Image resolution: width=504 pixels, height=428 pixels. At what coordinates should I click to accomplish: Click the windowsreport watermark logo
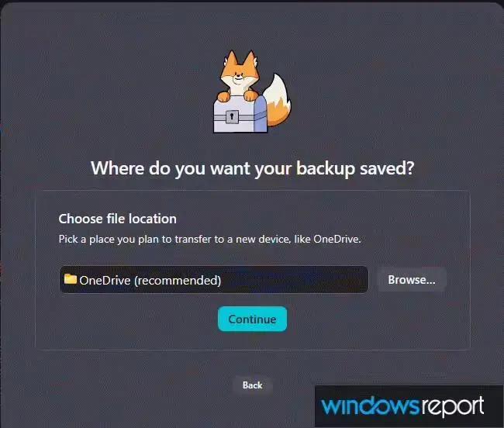coord(402,406)
